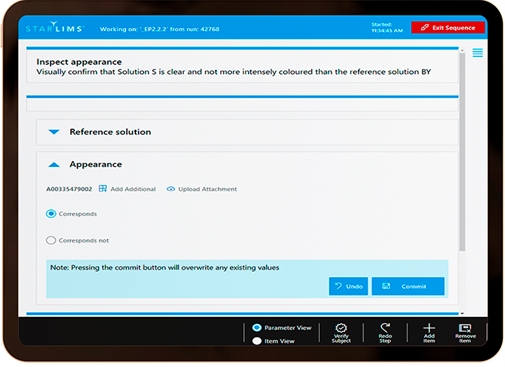Select the Corresponds radio button
505x367 pixels.
(x=51, y=214)
